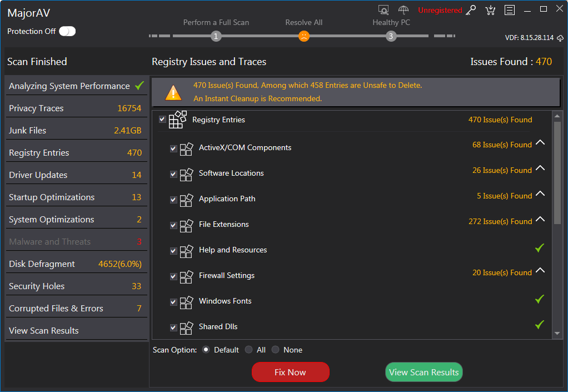Uncheck the File Extensions checkbox
Image resolution: width=568 pixels, height=392 pixels.
[x=173, y=225]
